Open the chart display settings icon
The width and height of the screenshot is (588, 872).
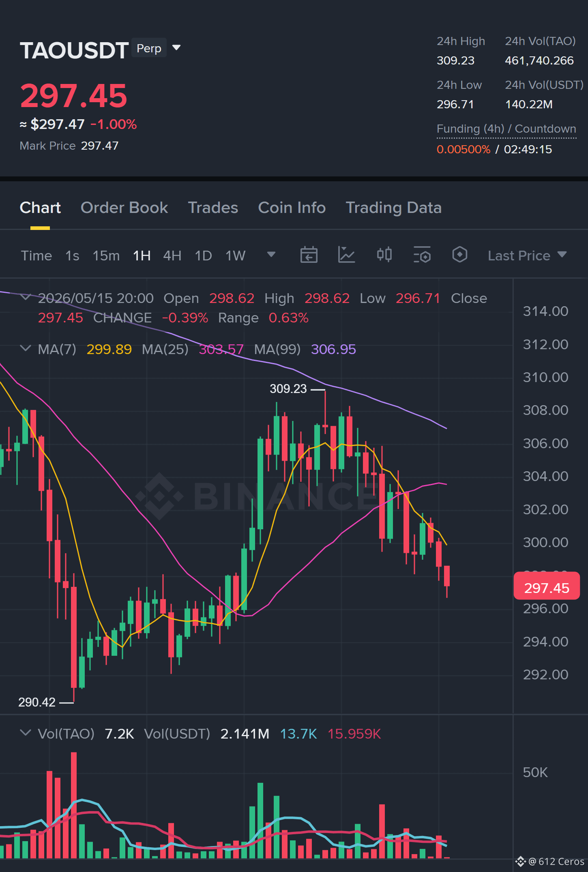tap(422, 255)
